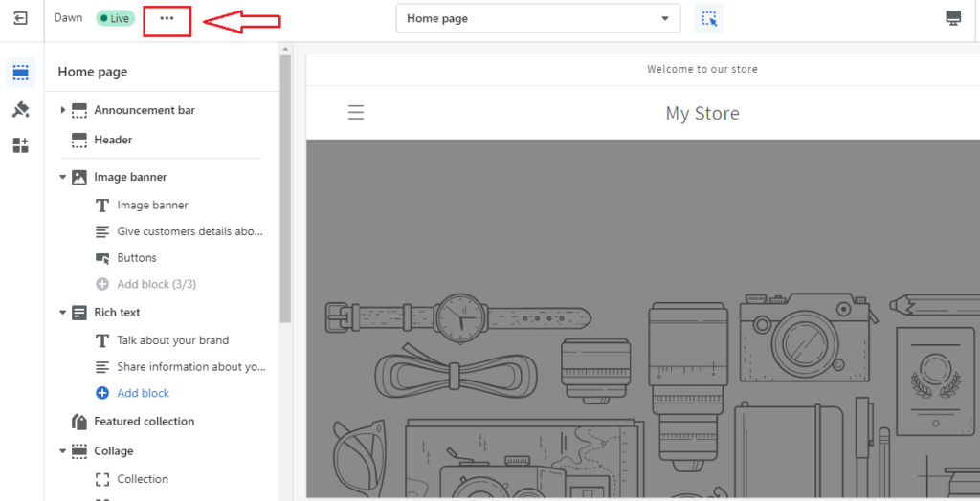Viewport: 980px width, 501px height.
Task: Open Theme settings paintbrush icon
Action: click(21, 109)
